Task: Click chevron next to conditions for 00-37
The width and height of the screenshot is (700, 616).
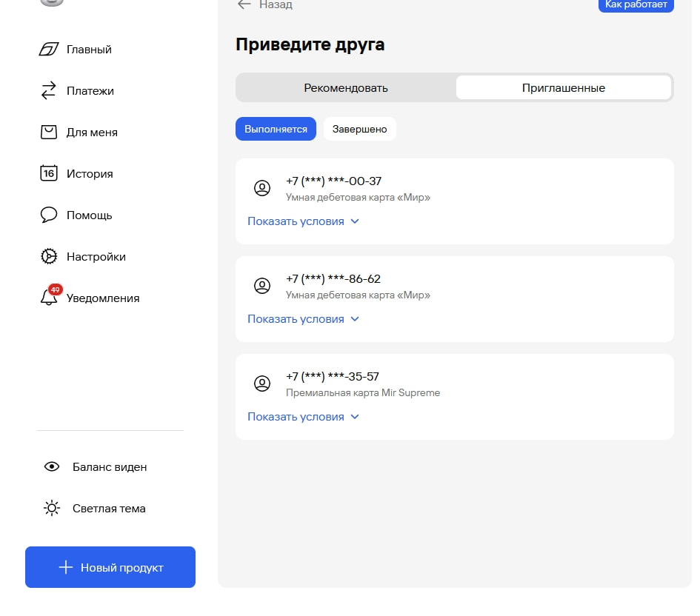Action: 355,221
